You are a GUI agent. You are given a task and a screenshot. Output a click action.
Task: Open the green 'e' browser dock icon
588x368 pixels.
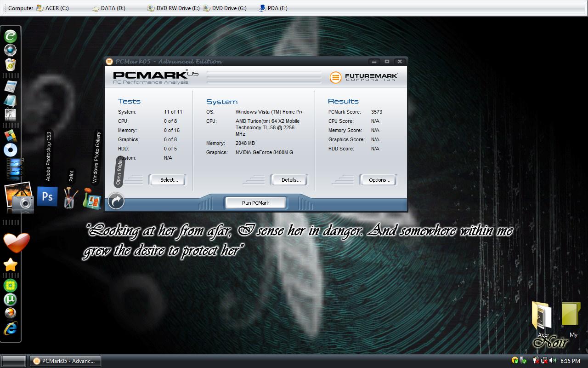(10, 35)
